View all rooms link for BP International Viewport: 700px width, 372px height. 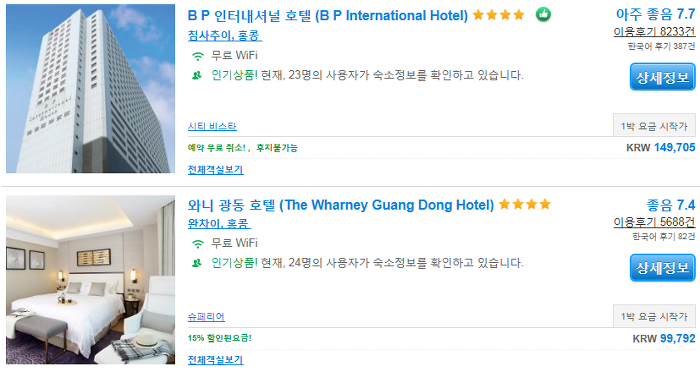(x=216, y=170)
